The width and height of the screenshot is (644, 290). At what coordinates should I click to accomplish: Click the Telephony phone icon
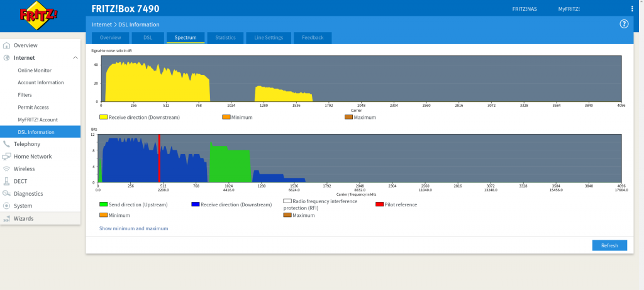click(x=6, y=144)
